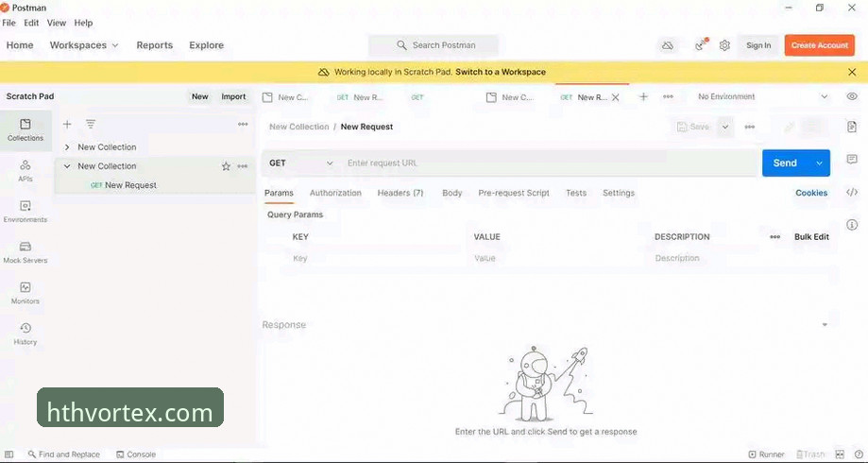This screenshot has width=868, height=463.
Task: Open the code snippet panel icon
Action: [852, 192]
